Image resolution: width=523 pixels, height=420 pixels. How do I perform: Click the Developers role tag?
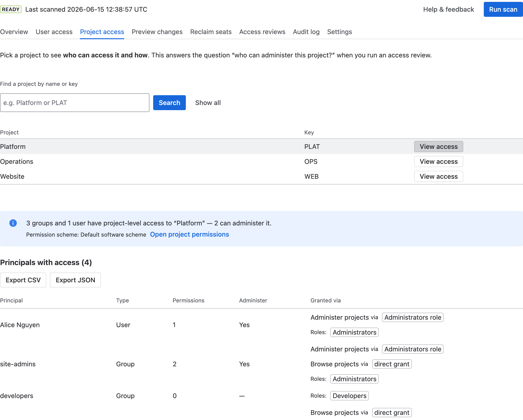[x=349, y=396]
